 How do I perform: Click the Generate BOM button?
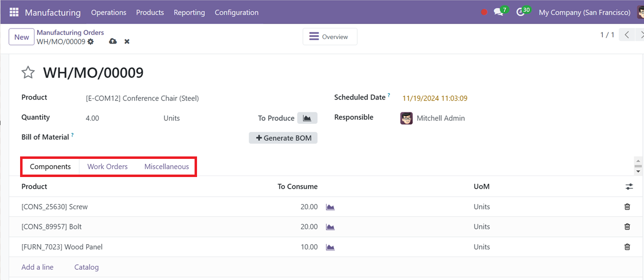coord(283,138)
